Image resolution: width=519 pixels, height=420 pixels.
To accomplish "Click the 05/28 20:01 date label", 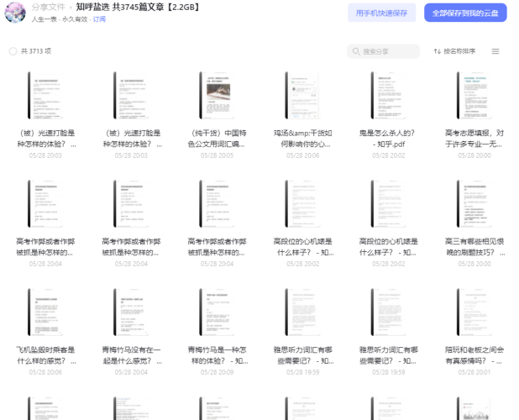I will point(474,372).
